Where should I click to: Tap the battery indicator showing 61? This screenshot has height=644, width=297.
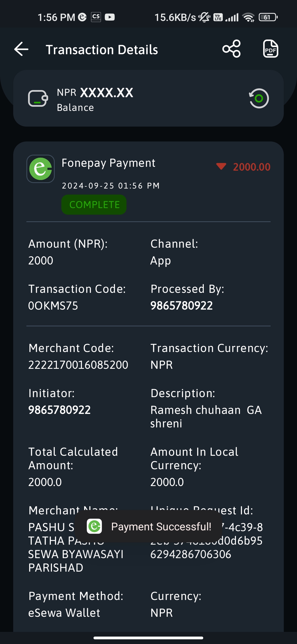[268, 17]
